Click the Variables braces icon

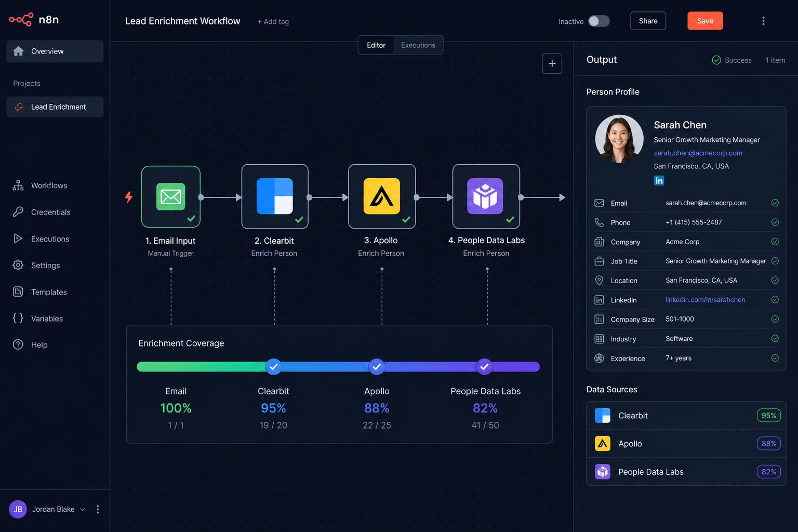pos(18,318)
